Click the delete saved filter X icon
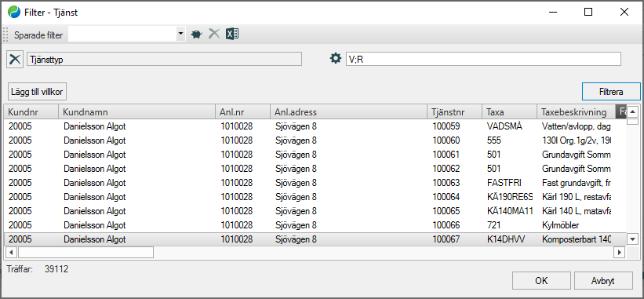This screenshot has height=299, width=644. click(x=214, y=34)
